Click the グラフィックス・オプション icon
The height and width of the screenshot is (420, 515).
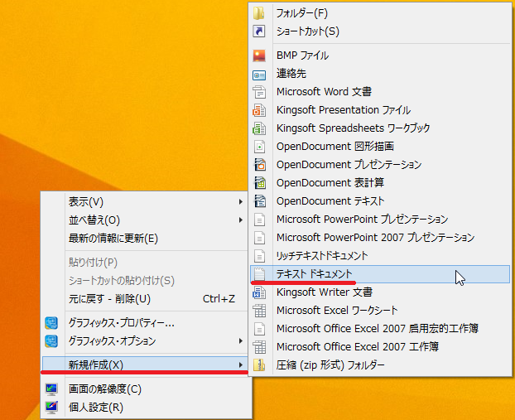coord(51,341)
